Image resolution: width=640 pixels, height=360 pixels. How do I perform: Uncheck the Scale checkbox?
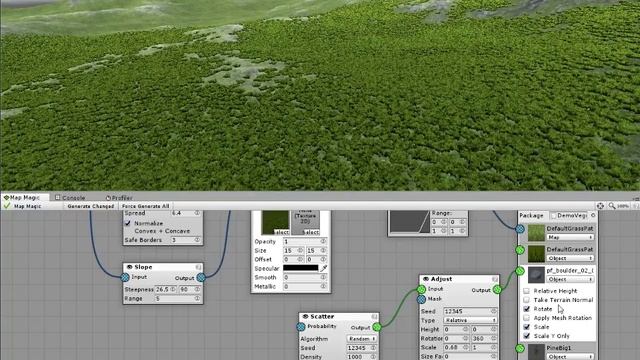(527, 327)
